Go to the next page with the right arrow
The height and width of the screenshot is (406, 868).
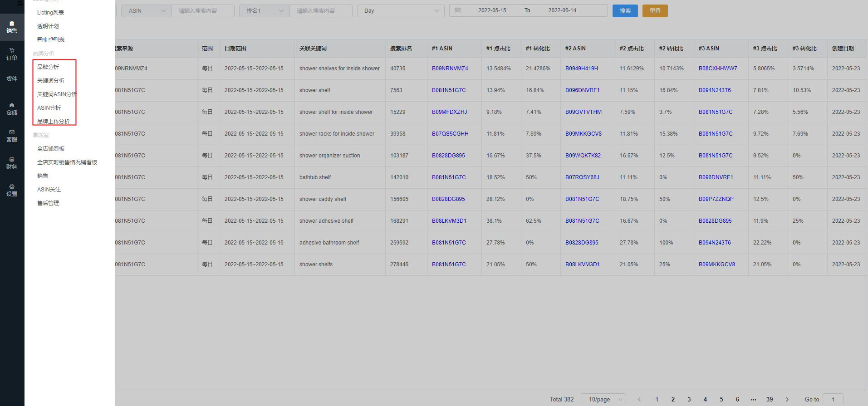point(787,399)
